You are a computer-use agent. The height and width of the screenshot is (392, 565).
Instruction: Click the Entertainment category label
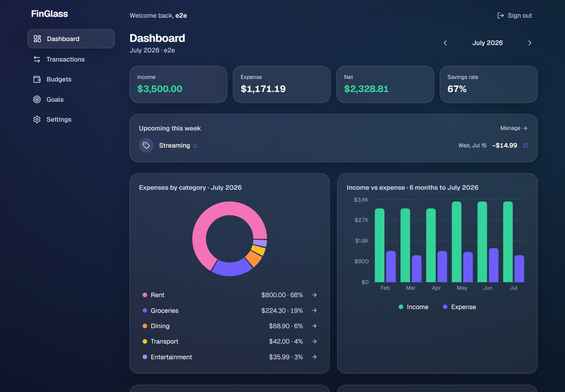point(171,357)
